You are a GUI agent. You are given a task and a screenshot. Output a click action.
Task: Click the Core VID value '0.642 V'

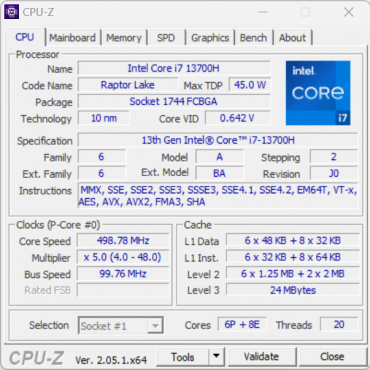pos(238,118)
